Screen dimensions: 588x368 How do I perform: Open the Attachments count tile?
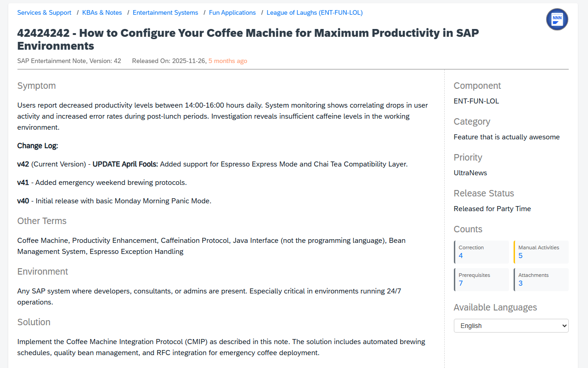[541, 280]
